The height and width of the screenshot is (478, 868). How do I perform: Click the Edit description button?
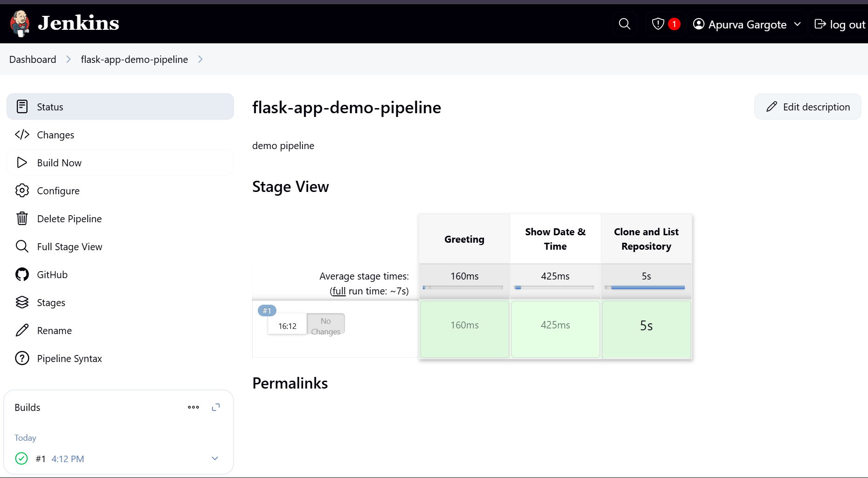(808, 107)
